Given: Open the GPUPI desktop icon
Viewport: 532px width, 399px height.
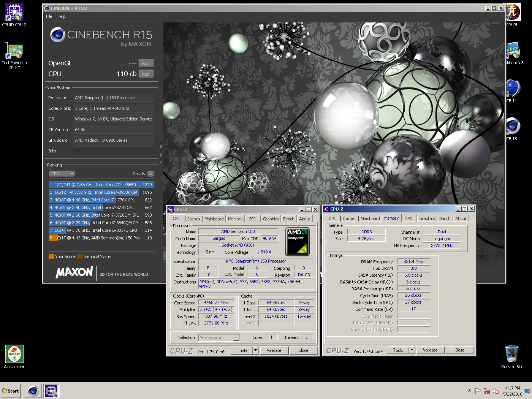Looking at the screenshot, I should (x=513, y=15).
